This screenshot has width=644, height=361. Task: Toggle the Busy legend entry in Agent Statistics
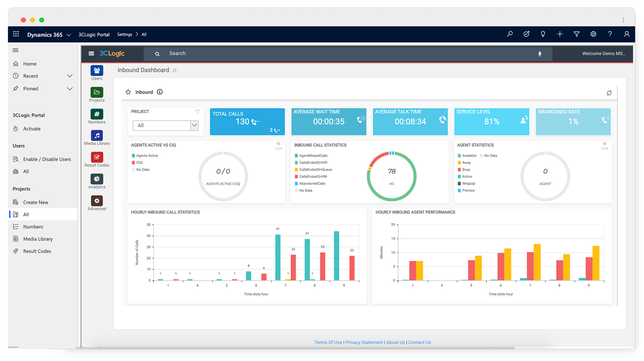click(x=464, y=170)
